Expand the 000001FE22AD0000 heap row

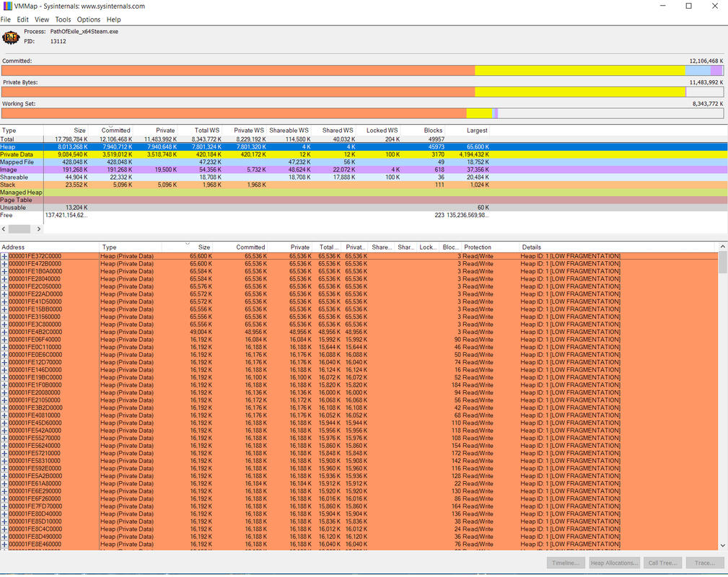(4, 294)
